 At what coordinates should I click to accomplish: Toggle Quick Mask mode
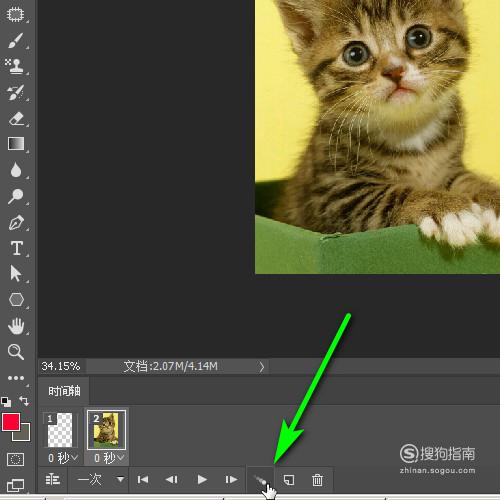pos(15,459)
